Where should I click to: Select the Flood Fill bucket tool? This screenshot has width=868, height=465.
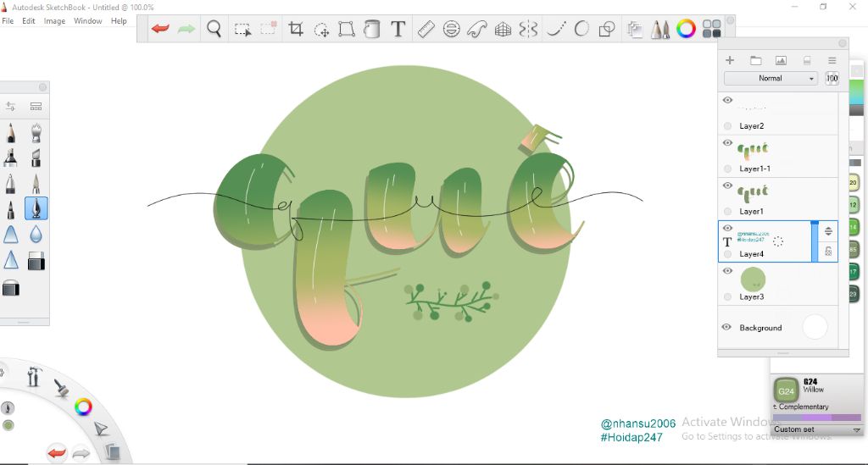[372, 29]
